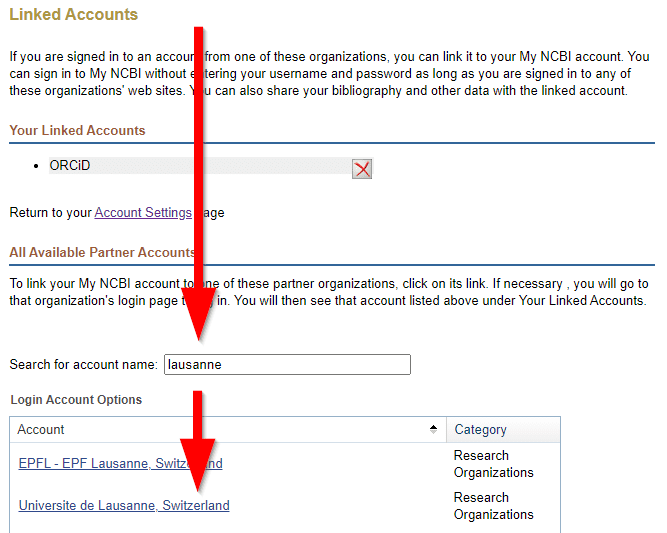The width and height of the screenshot is (667, 533).
Task: Click the Linked Accounts page heading
Action: click(x=74, y=14)
